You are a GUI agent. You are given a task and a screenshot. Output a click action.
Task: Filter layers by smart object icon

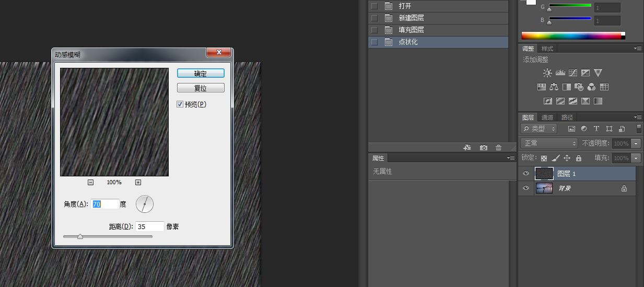tap(622, 128)
